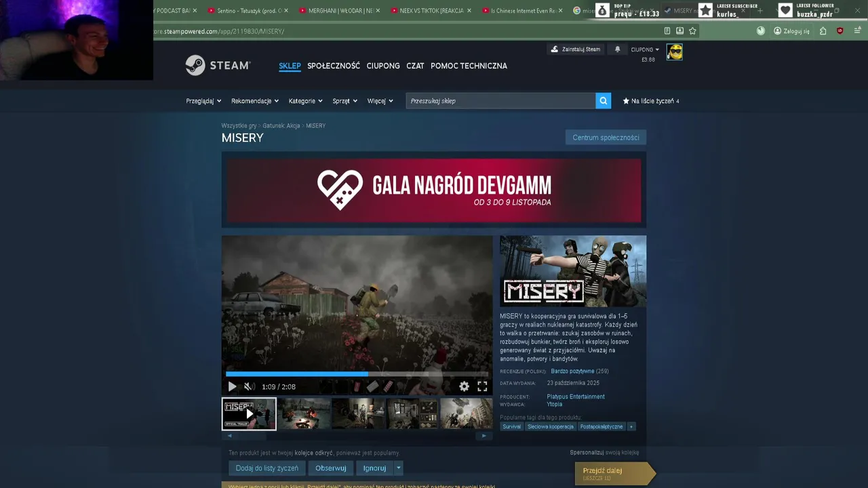Click the plus button to add tags

point(631,426)
